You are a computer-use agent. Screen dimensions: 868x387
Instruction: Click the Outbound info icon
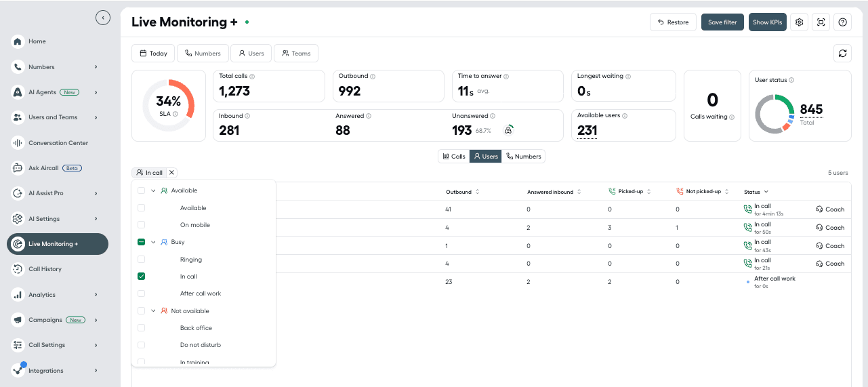coord(373,77)
